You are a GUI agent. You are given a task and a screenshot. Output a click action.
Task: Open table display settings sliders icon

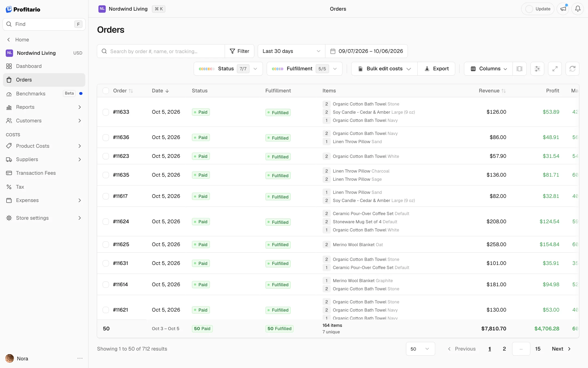tap(537, 69)
